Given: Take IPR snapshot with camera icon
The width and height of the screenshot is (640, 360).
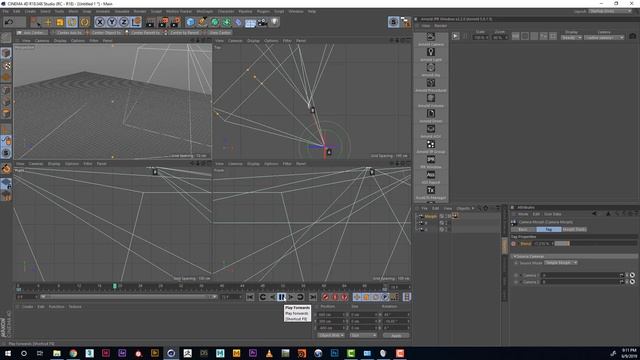Looking at the screenshot, I should coord(632,36).
